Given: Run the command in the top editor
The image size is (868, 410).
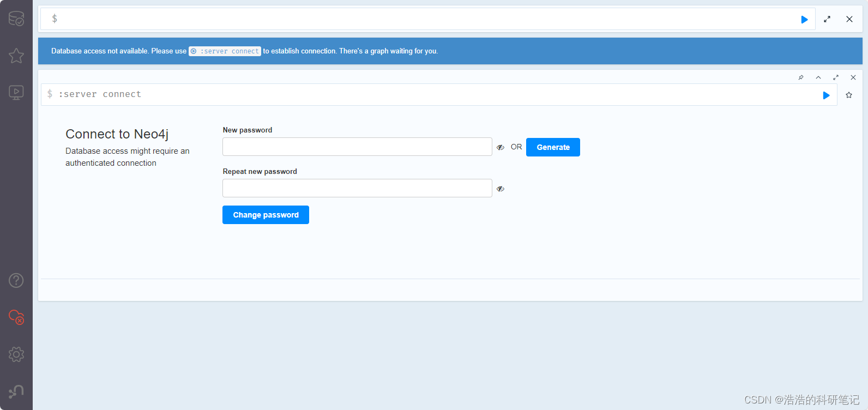Looking at the screenshot, I should (x=804, y=20).
